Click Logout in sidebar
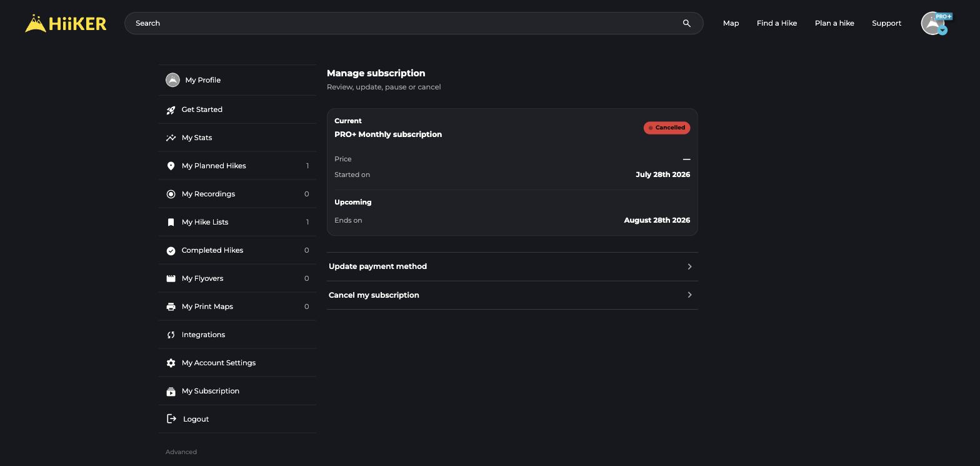The width and height of the screenshot is (980, 466). (237, 419)
